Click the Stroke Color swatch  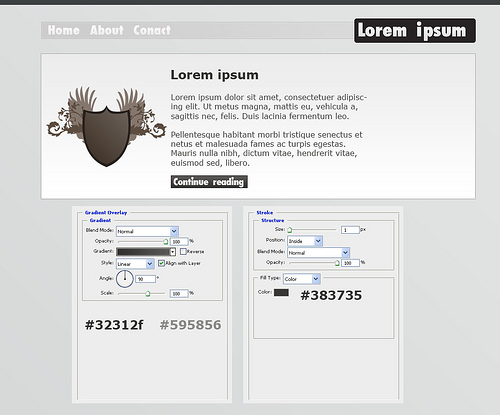pos(281,293)
